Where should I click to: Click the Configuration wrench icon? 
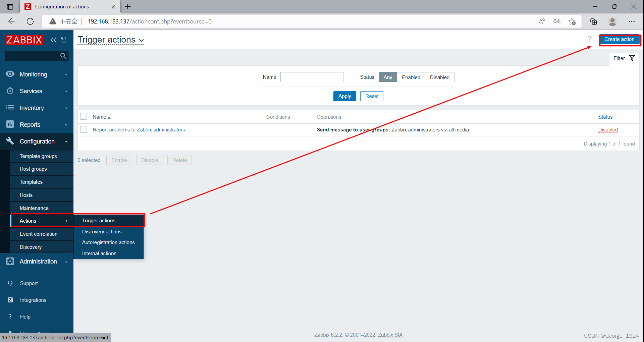pos(10,141)
